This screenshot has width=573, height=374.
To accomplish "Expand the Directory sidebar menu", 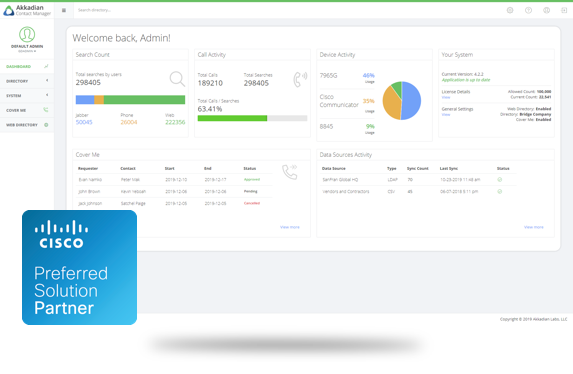I will (27, 81).
